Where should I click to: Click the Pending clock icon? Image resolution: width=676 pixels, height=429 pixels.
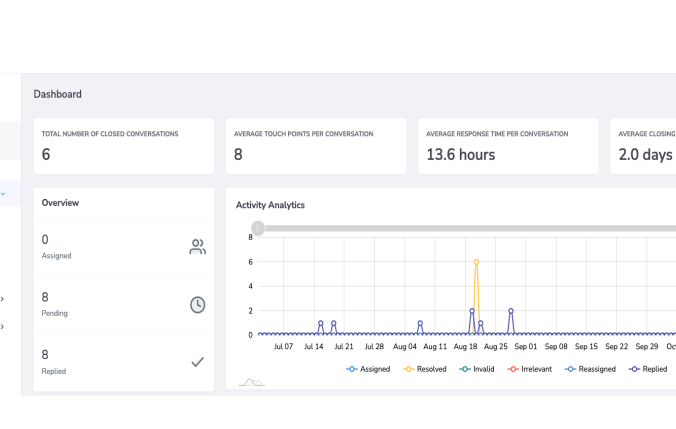197,305
